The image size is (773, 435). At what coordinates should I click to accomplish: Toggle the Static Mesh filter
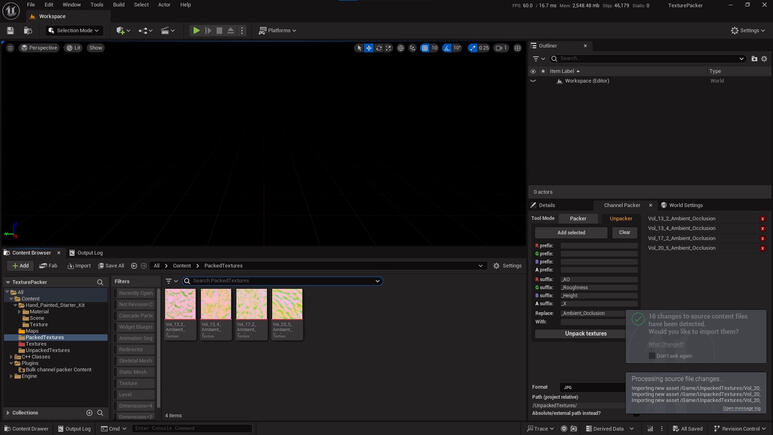(x=136, y=372)
